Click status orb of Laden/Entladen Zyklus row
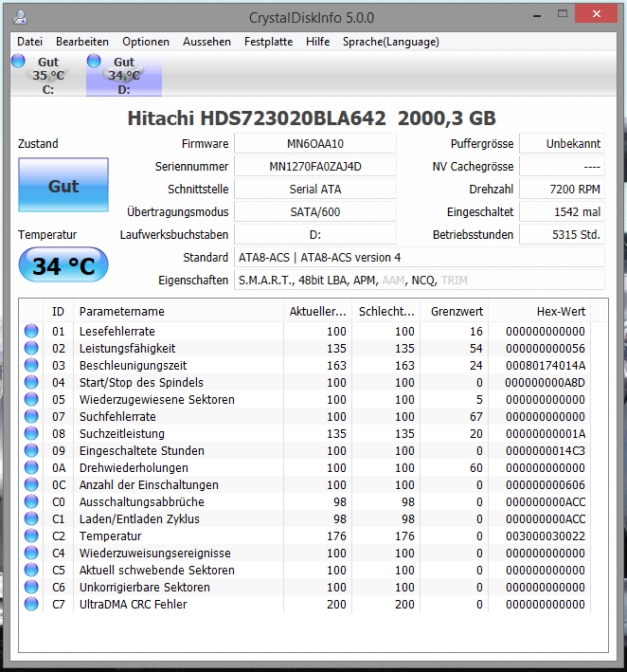Image resolution: width=627 pixels, height=672 pixels. [x=31, y=518]
